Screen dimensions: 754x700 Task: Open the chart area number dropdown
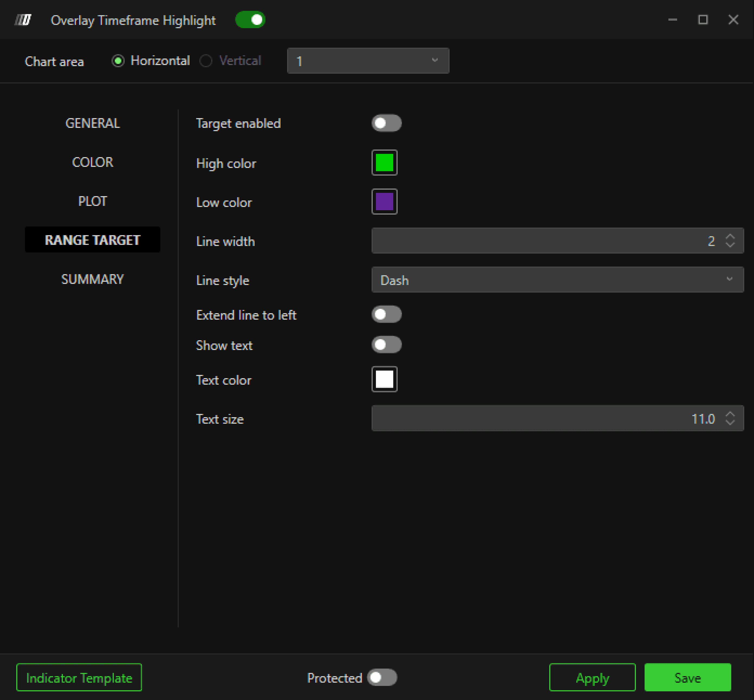tap(368, 61)
